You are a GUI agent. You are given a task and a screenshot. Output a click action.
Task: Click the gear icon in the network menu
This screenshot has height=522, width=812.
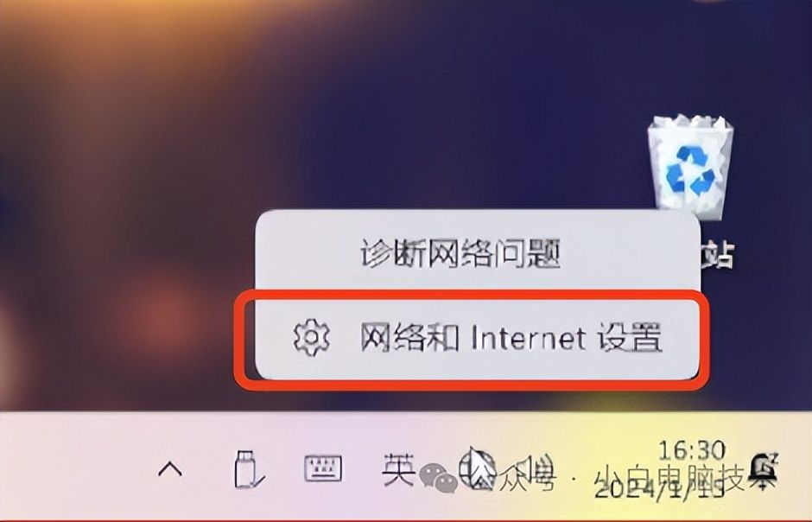pos(311,338)
